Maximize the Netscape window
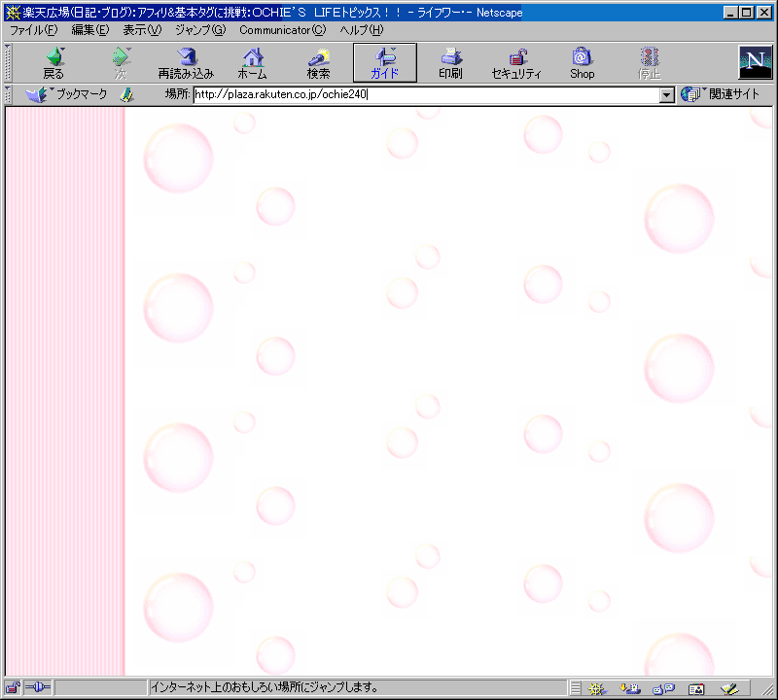 click(747, 13)
